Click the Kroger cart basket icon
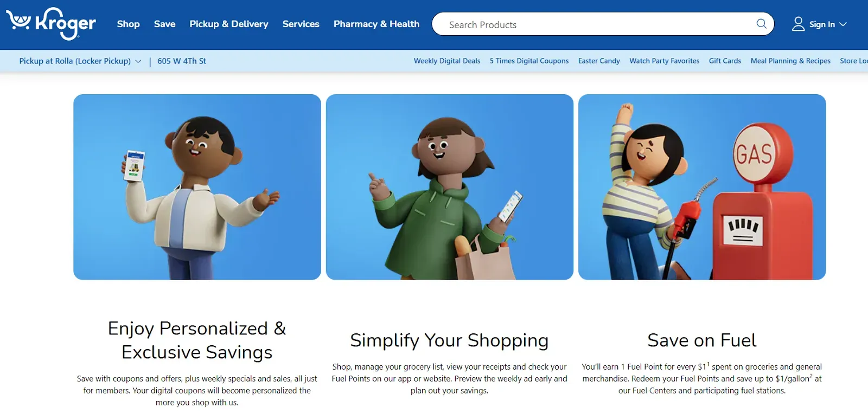Viewport: 868px width, 420px height. tap(18, 20)
